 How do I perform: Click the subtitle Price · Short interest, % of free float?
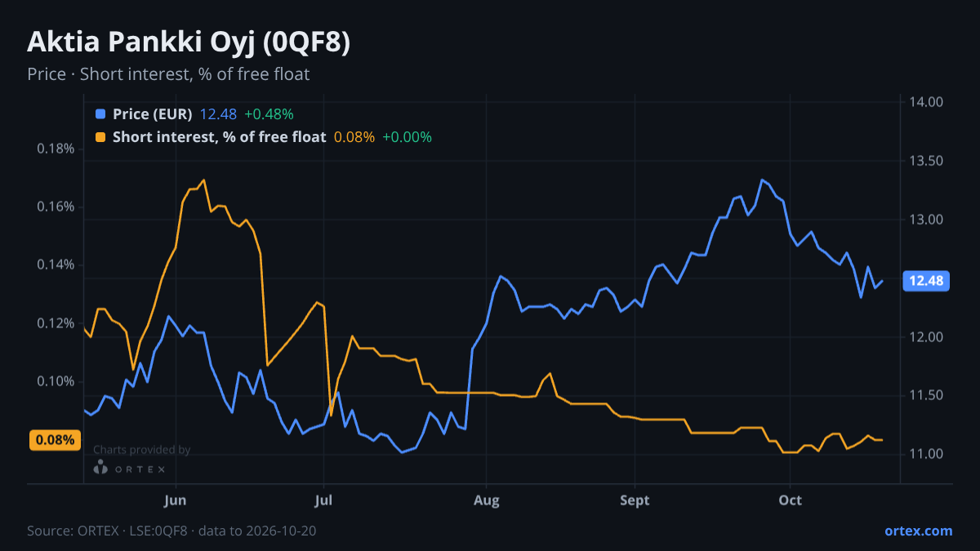coord(168,74)
